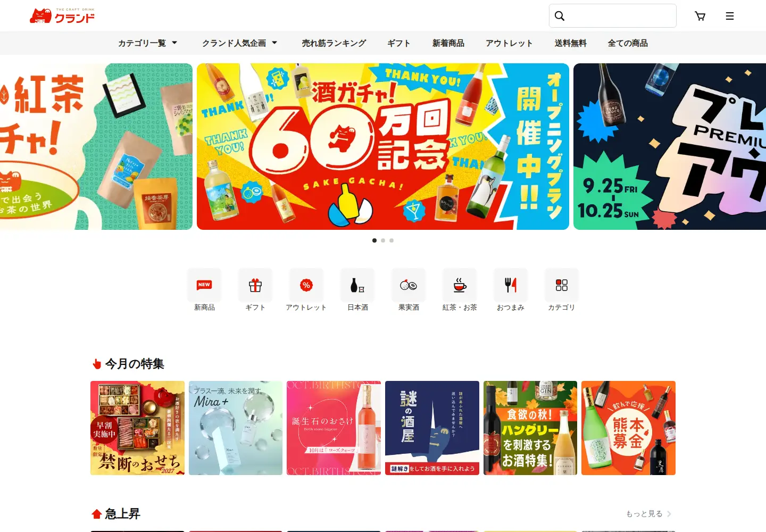Open the 紅茶ガチャ banner slide

pos(96,147)
